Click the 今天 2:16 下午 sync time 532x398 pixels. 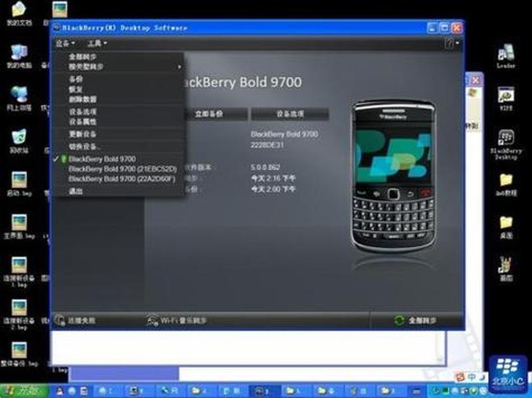pos(273,178)
